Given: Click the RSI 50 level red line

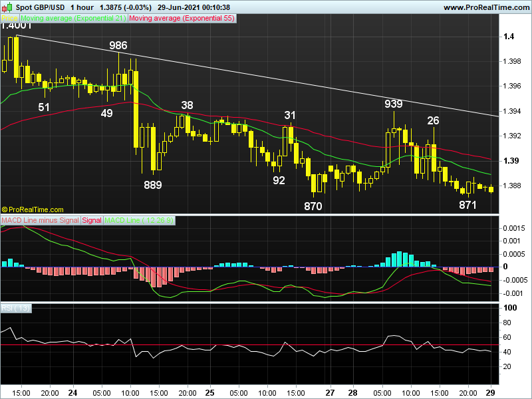Looking at the screenshot, I should tap(250, 344).
